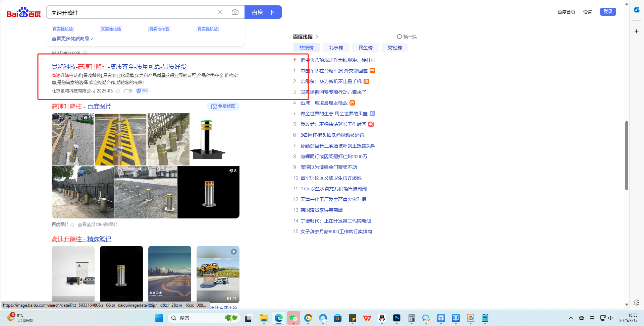644x326 pixels.
Task: Open the 设置 menu
Action: [588, 12]
